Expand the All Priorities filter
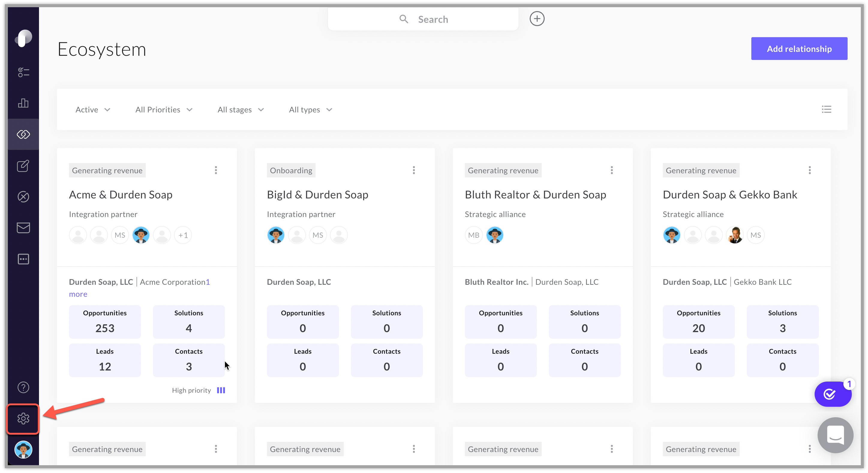Screen dimensions: 868x473 tap(164, 110)
